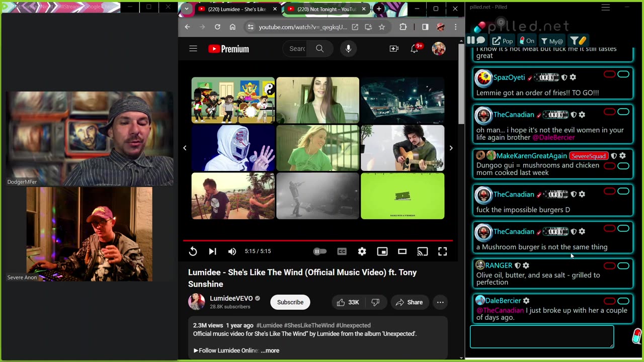
Task: Open Chrome tab search dropdown
Action: 187,9
